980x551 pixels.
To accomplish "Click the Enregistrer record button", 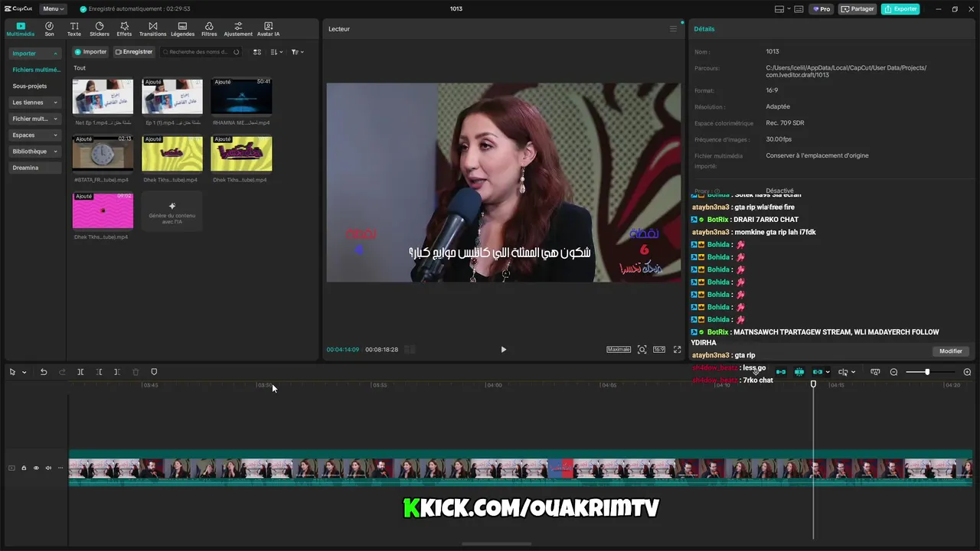I will click(x=134, y=52).
